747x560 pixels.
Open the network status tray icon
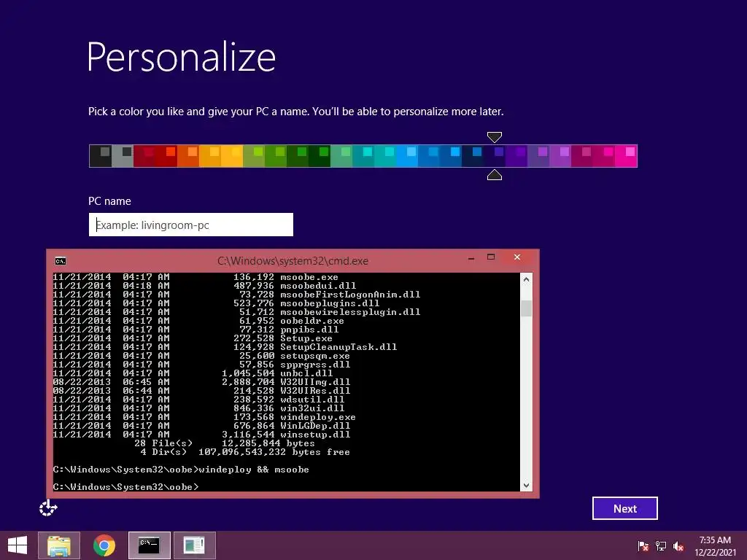click(661, 546)
